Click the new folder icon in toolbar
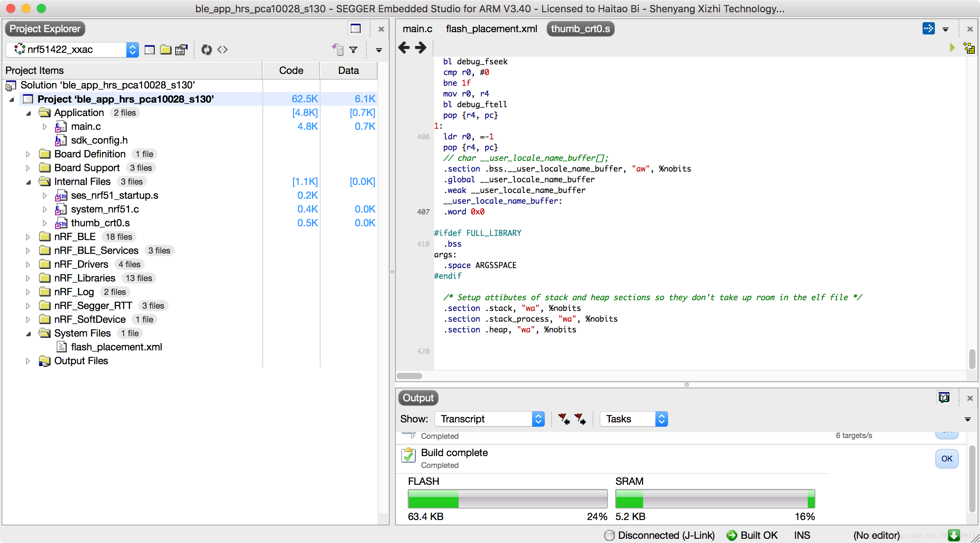Screen dimensions: 980x543 click(165, 50)
